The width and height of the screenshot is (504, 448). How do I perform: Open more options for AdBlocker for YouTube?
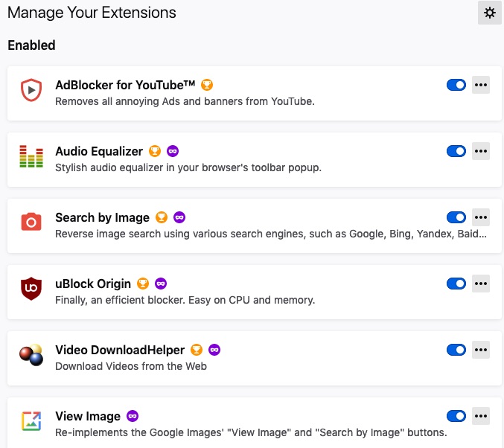pos(481,85)
